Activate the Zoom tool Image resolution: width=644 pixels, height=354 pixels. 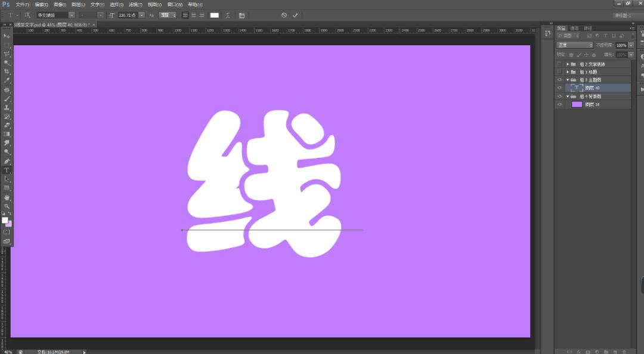(x=7, y=206)
